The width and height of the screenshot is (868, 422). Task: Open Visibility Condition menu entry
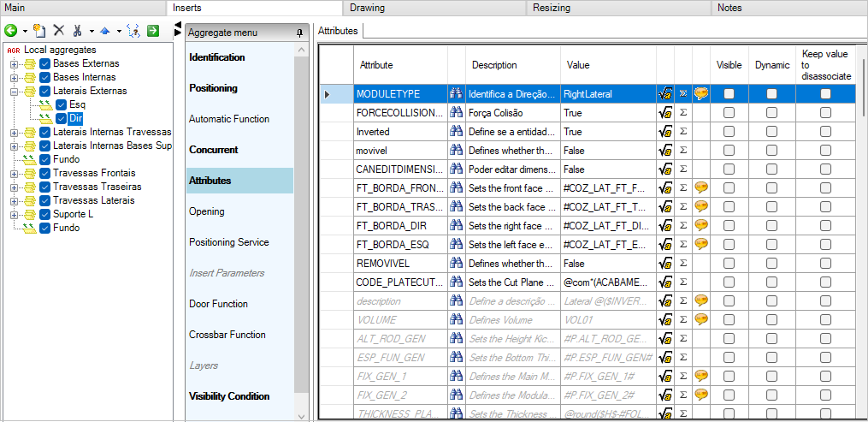tap(229, 396)
